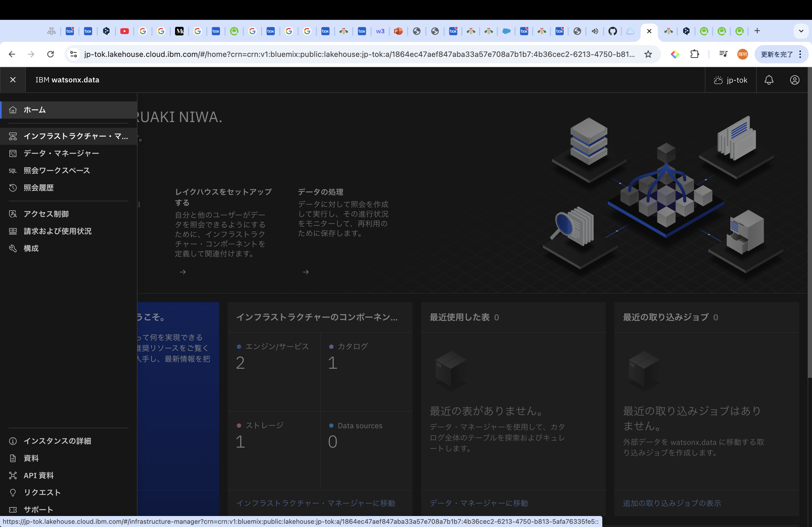Viewport: 812px width, 527px height.
Task: Close the side navigation menu
Action: [13, 80]
